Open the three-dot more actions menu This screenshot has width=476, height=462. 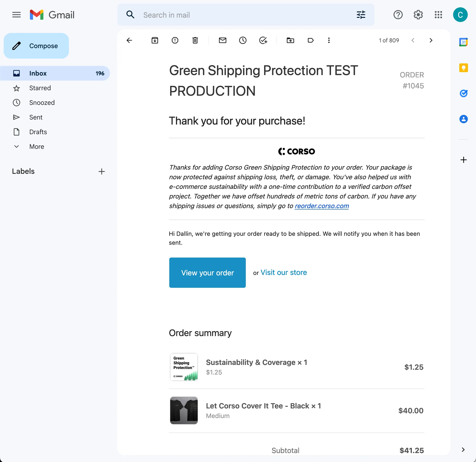tap(329, 40)
